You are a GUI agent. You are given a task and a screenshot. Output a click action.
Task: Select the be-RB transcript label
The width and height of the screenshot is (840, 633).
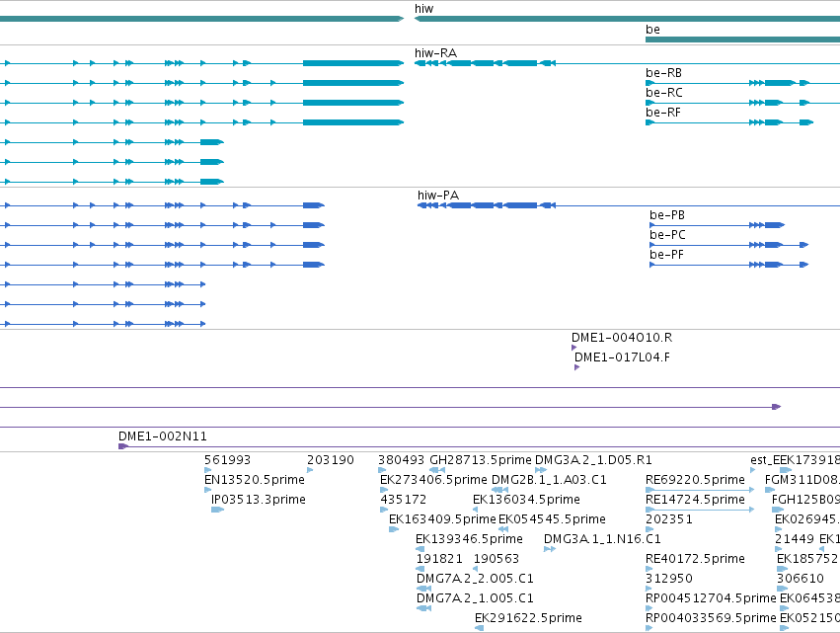pyautogui.click(x=663, y=73)
